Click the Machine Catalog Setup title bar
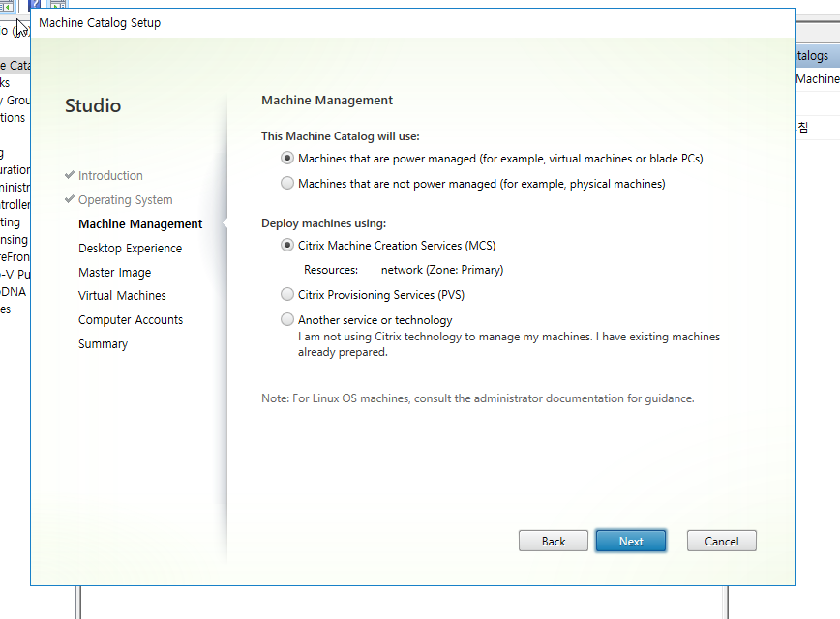 pyautogui.click(x=413, y=23)
